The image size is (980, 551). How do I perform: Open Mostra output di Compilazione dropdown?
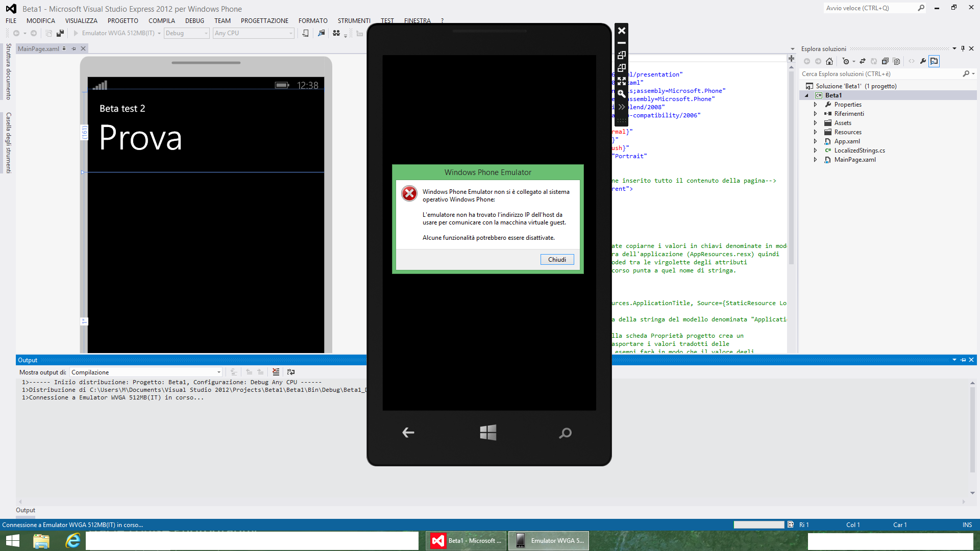coord(146,372)
